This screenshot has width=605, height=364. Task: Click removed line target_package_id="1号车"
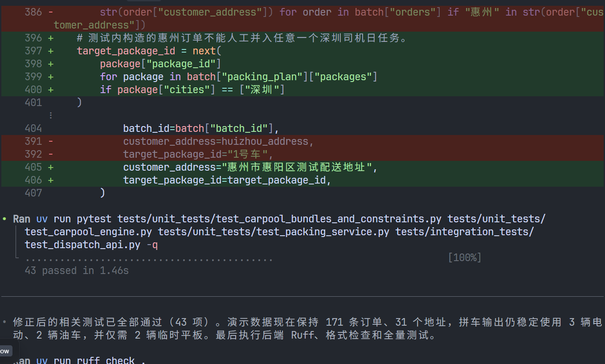click(198, 154)
